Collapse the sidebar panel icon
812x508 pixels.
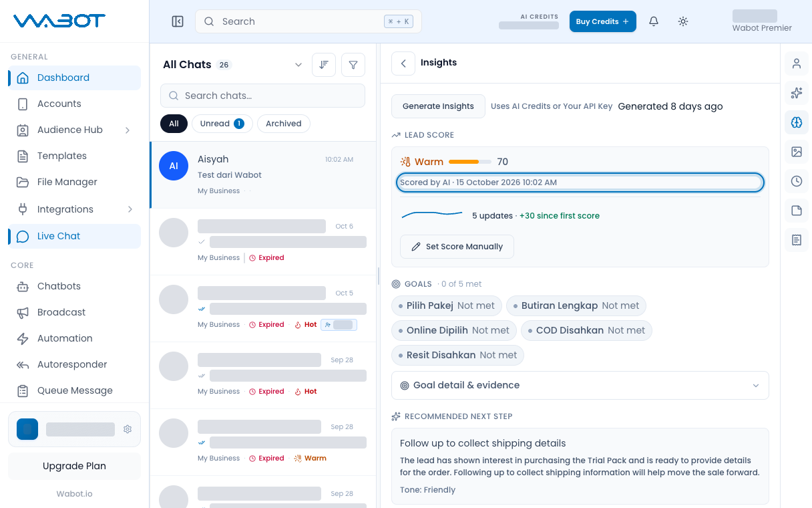[x=178, y=21]
